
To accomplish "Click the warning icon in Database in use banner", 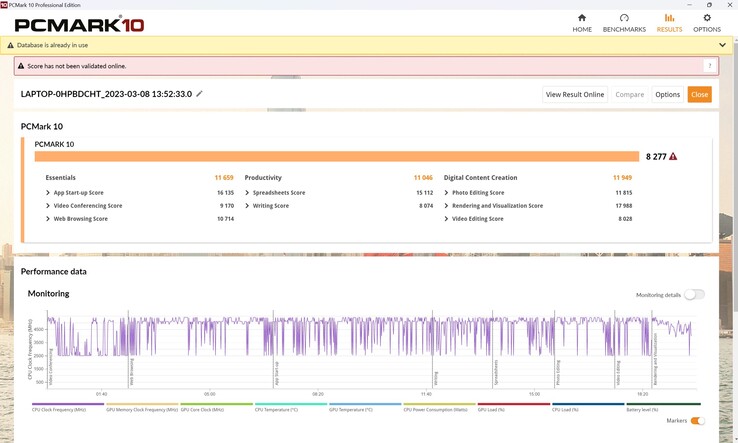I will tap(10, 45).
